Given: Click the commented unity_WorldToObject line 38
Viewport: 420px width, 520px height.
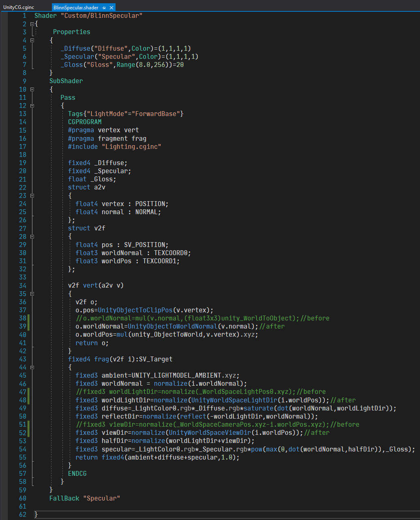Looking at the screenshot, I should click(203, 318).
